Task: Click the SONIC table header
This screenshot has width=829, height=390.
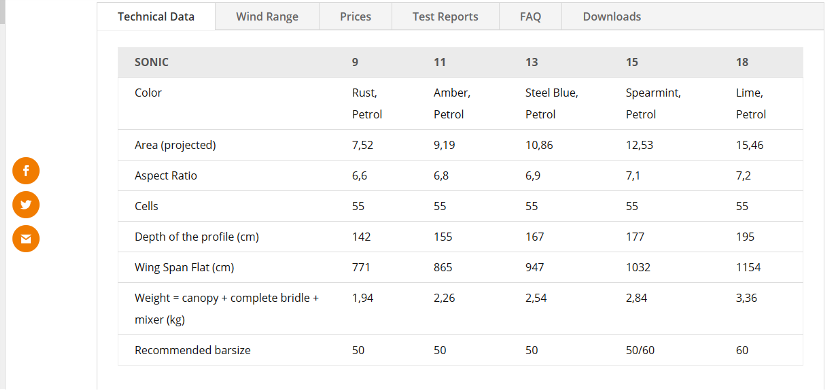Action: (152, 62)
